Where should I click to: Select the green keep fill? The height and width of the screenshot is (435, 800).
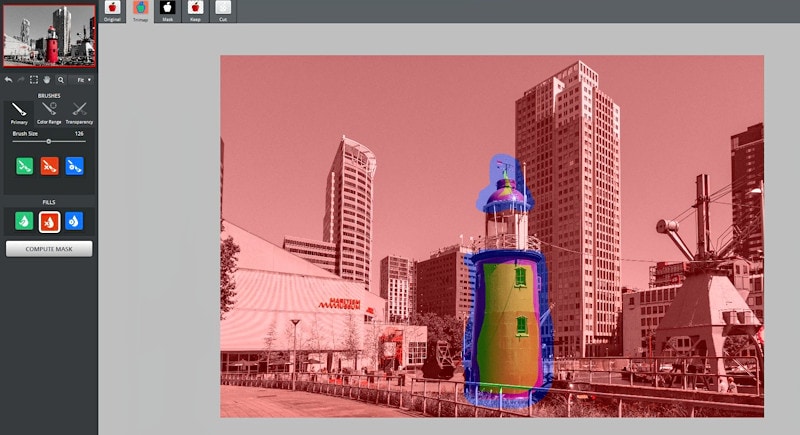(x=24, y=221)
